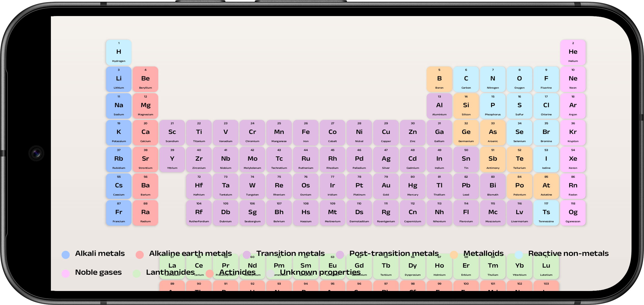Tap the Post-transition metals legend label
Image resolution: width=644 pixels, height=305 pixels.
(394, 254)
